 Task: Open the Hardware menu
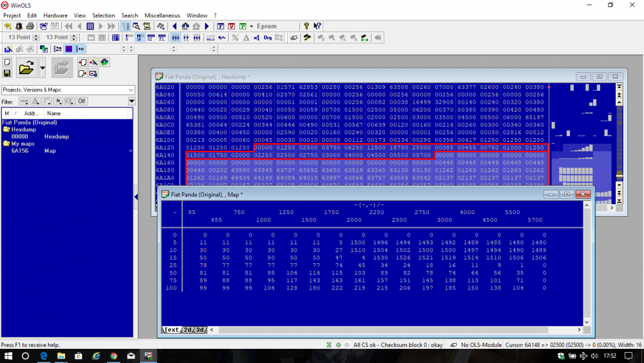(55, 15)
